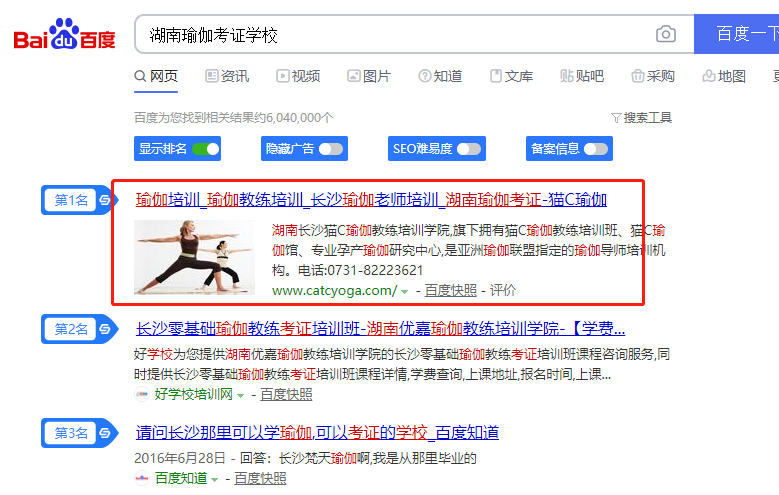Open the yoga pose thumbnail image

(x=194, y=257)
